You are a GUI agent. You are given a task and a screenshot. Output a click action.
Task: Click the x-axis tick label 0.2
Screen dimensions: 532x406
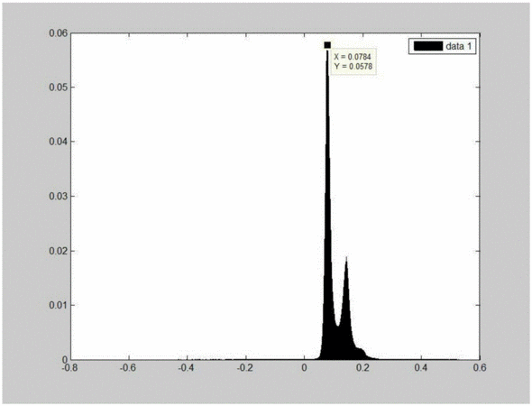362,367
